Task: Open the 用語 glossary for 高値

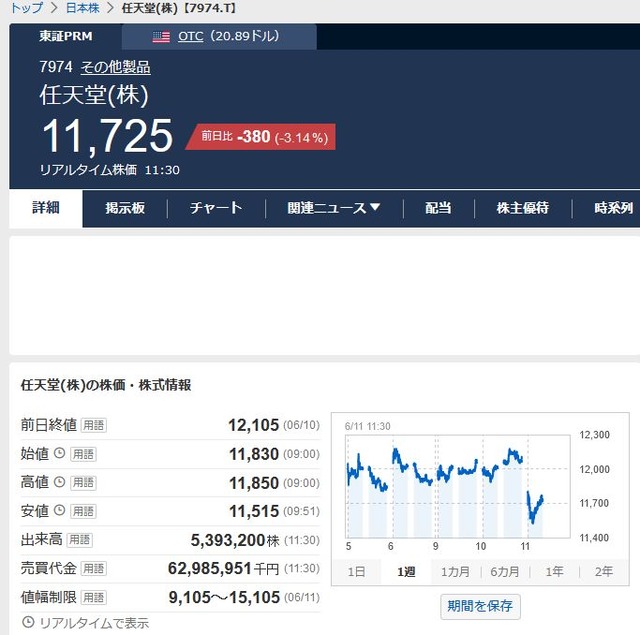Action: pyautogui.click(x=83, y=483)
